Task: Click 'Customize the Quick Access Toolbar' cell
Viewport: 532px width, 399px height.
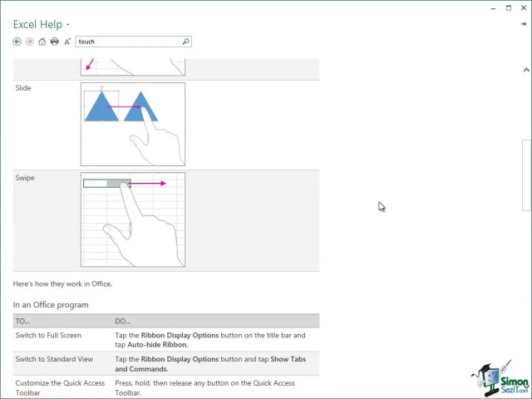Action: (60, 388)
